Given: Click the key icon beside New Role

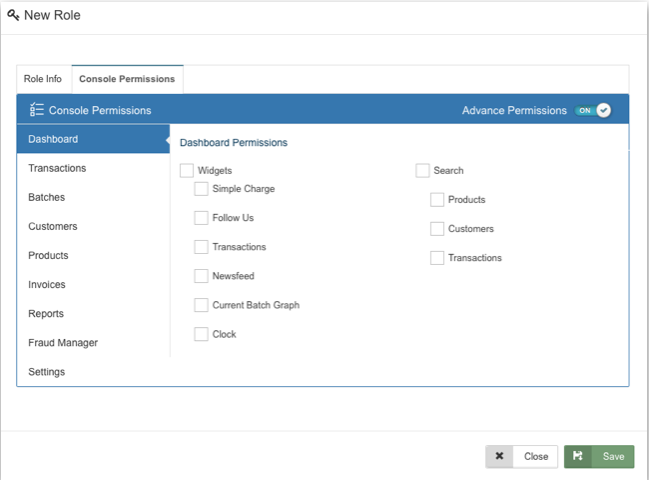Looking at the screenshot, I should 13,16.
